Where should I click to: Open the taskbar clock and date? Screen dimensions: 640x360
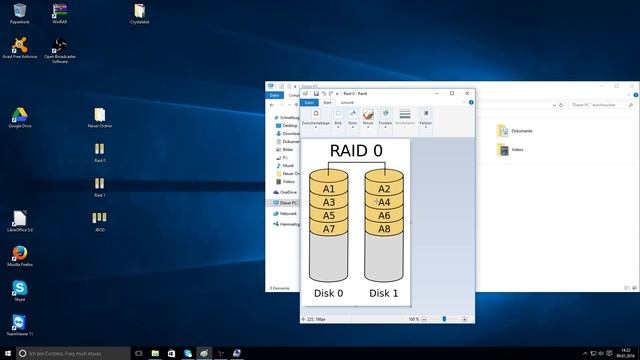coord(626,353)
